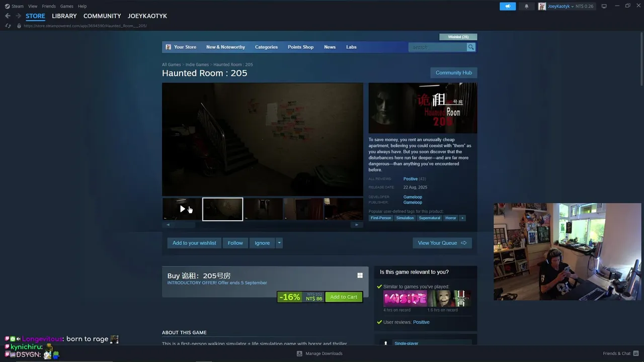Focus the store search field

pyautogui.click(x=438, y=47)
